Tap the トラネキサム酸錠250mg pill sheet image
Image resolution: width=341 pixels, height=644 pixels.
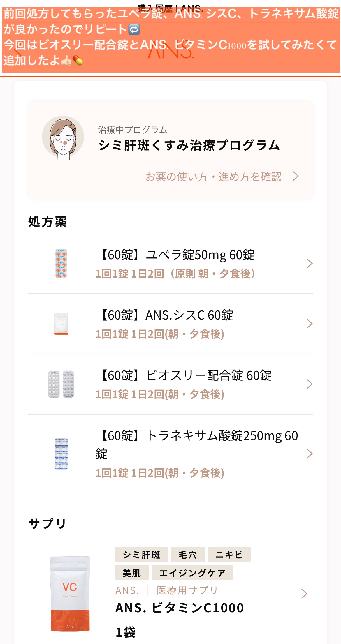click(61, 454)
